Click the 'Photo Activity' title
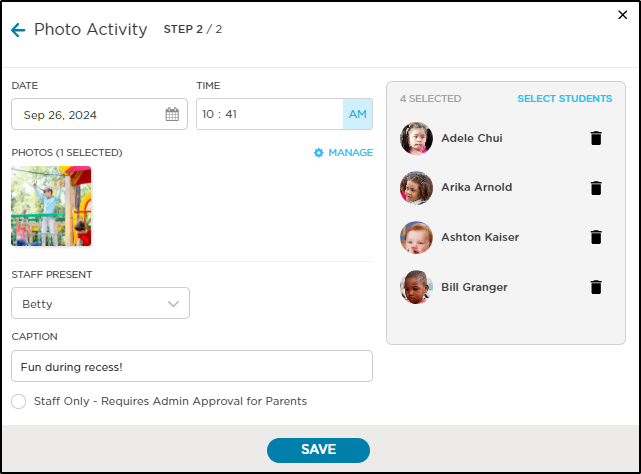Screen dimensions: 641x474 coord(90,30)
